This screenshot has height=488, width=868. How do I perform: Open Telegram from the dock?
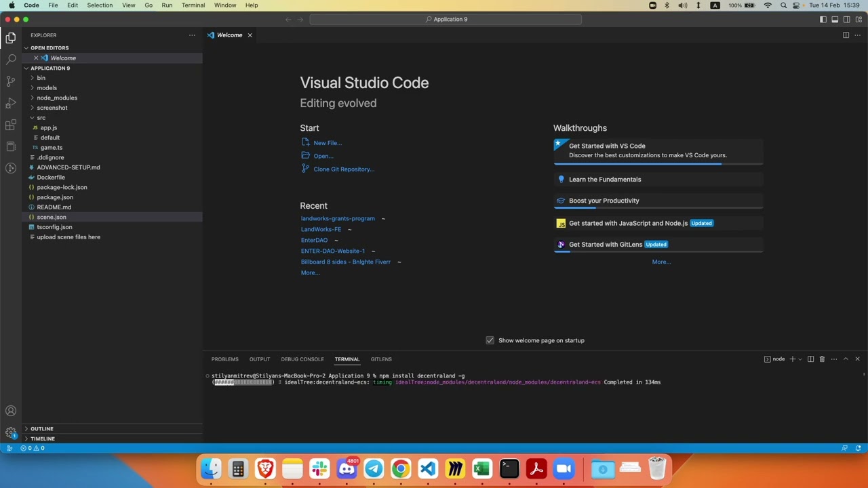click(374, 468)
